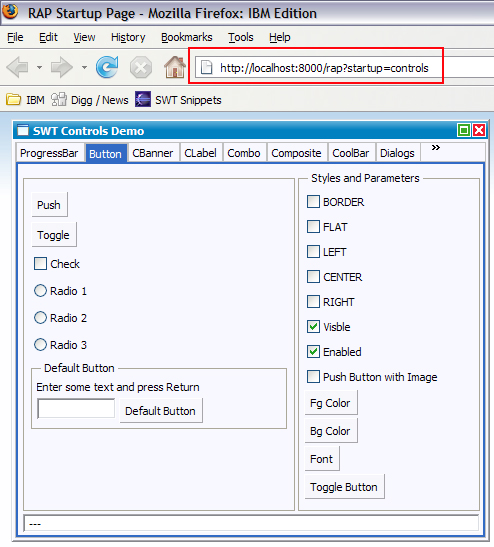The height and width of the screenshot is (547, 494).
Task: Click the browser address bar URL
Action: tap(324, 68)
